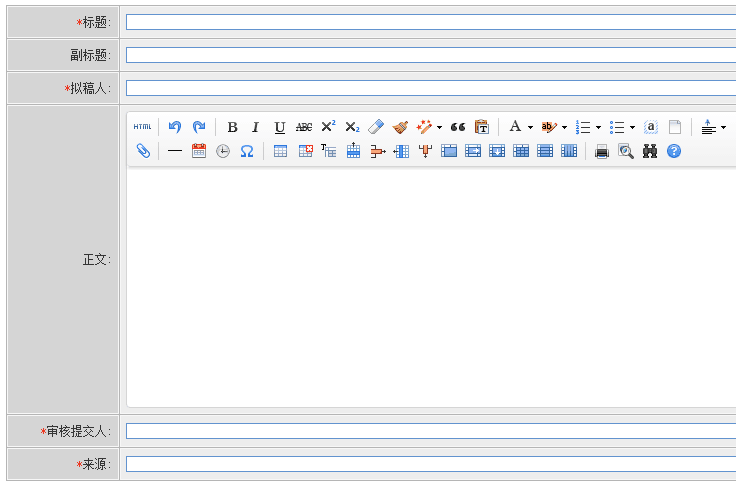Insert a blockquote with the quote icon

(458, 127)
